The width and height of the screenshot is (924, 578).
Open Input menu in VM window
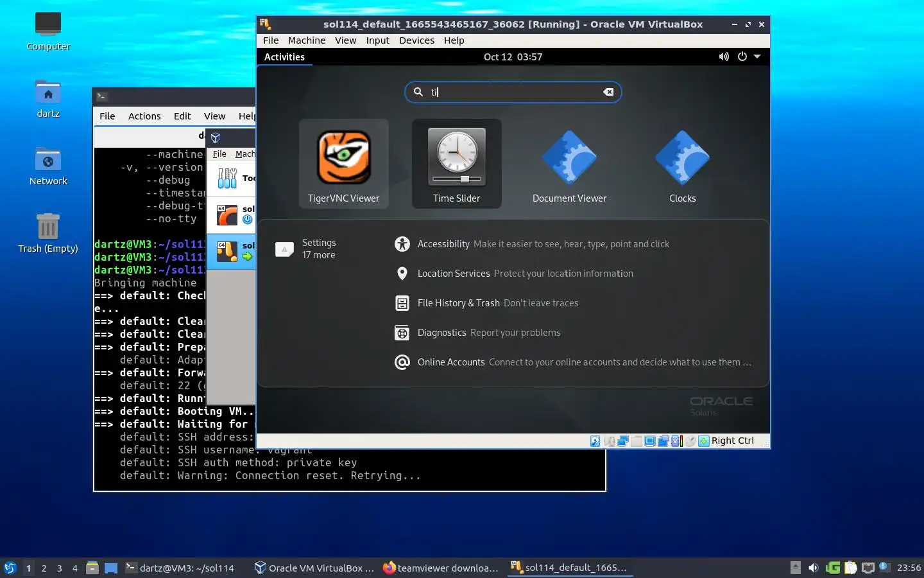pyautogui.click(x=378, y=40)
